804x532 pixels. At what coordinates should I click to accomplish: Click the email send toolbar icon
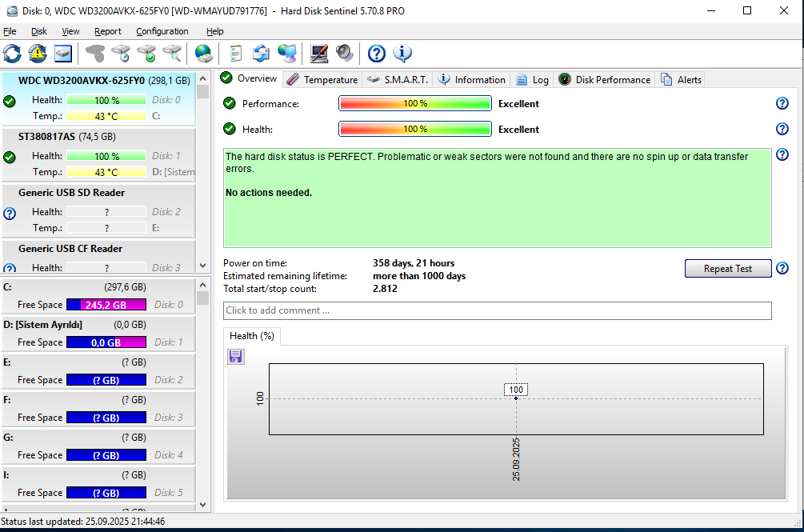click(x=261, y=54)
